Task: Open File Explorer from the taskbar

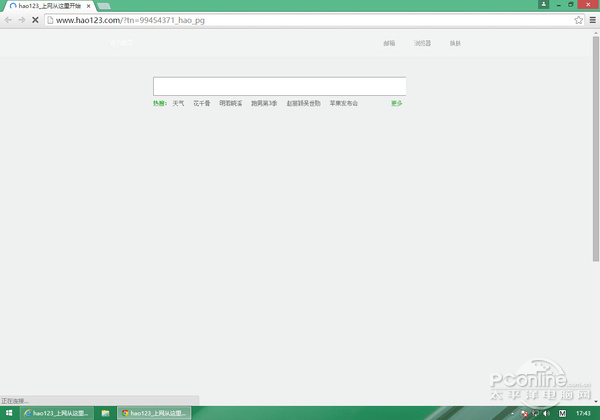Action: click(x=105, y=413)
